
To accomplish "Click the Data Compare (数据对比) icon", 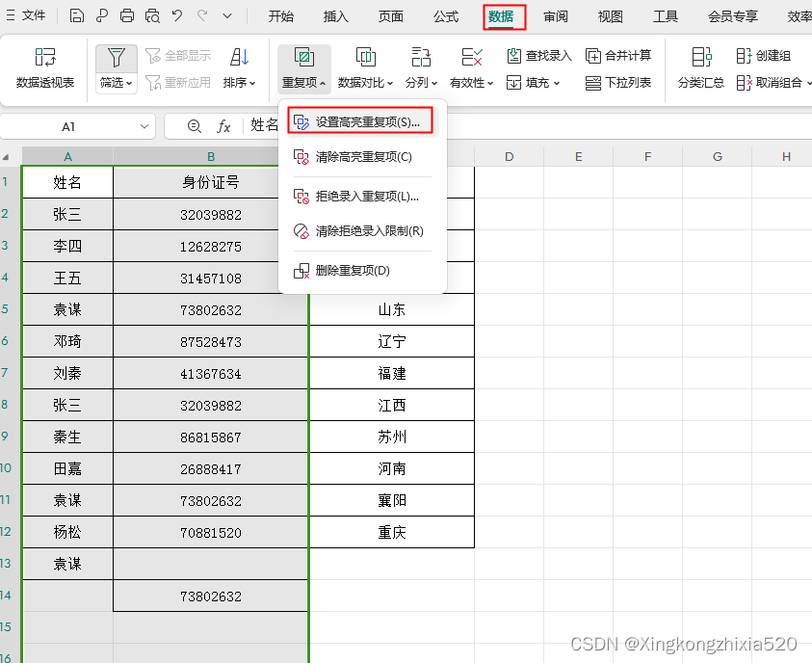I will (366, 57).
